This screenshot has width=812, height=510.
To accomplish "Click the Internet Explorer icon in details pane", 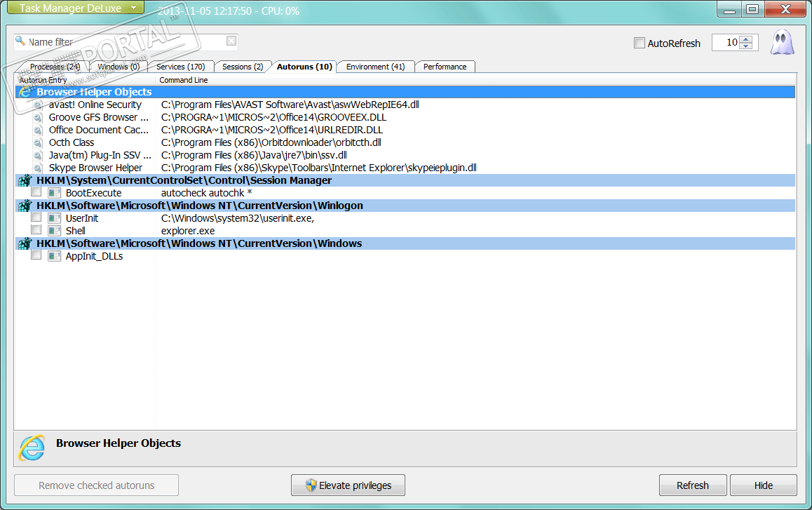I will (x=32, y=448).
